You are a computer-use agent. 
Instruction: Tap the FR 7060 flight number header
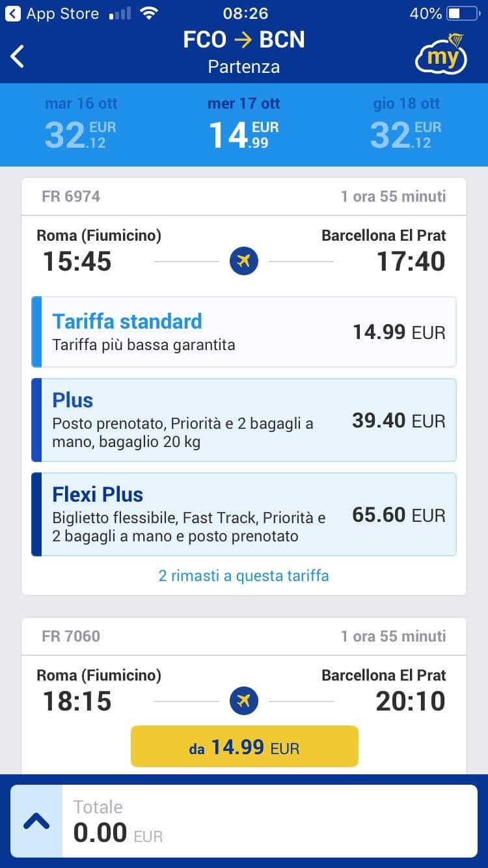click(71, 636)
